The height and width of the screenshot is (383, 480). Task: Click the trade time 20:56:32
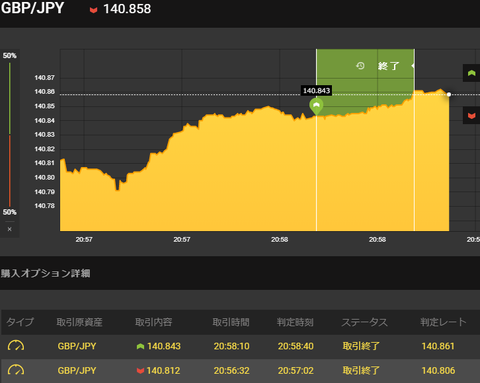point(231,370)
